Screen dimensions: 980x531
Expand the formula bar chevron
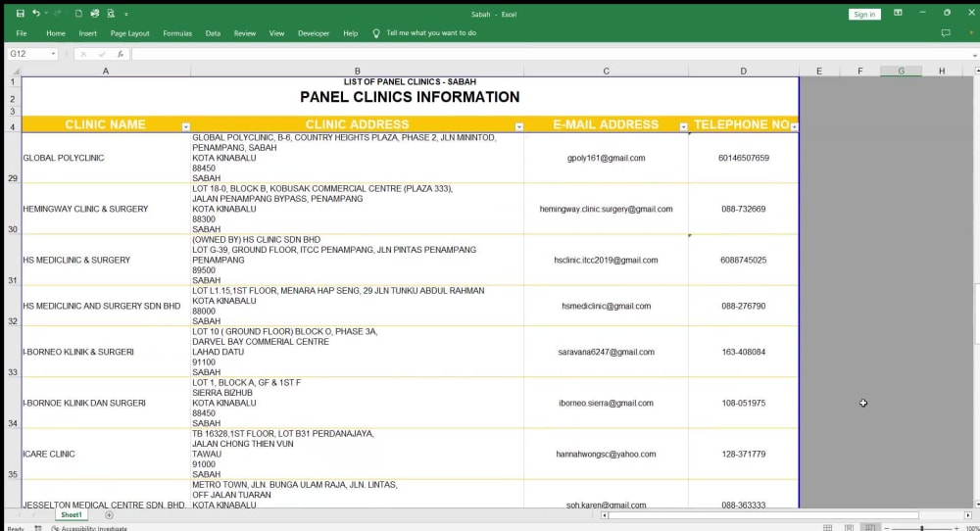[974, 55]
